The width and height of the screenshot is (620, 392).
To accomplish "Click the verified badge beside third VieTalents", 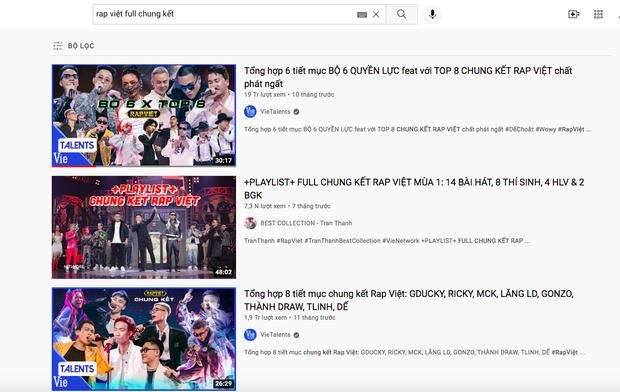I will 296,335.
